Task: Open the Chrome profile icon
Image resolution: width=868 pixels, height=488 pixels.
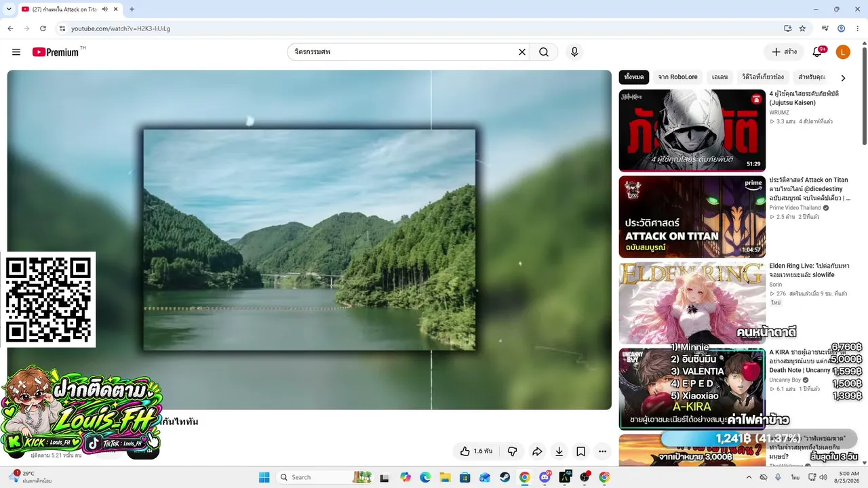Action: [841, 28]
